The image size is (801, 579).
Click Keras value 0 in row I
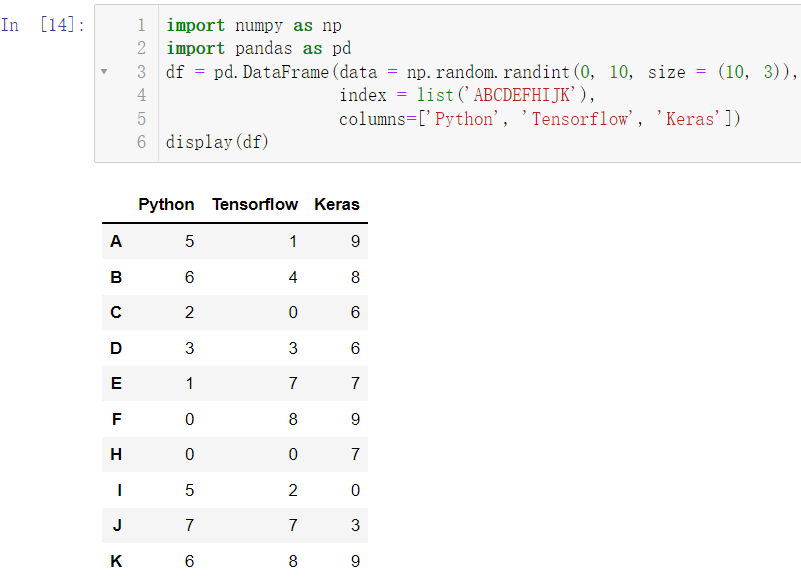click(x=356, y=490)
